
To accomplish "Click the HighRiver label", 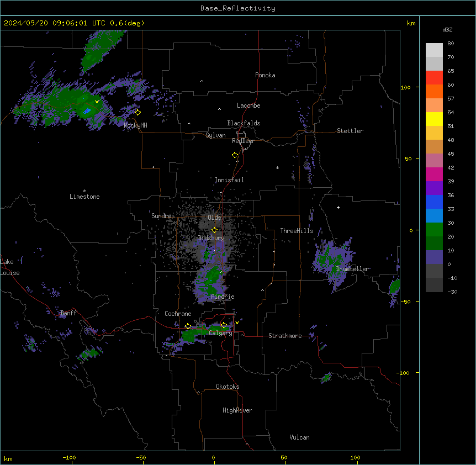I will 237,410.
